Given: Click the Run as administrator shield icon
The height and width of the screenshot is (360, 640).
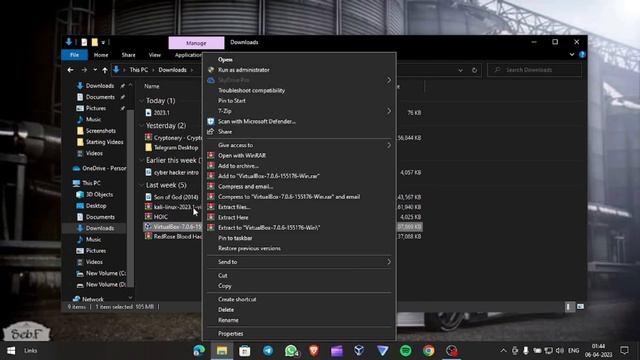Looking at the screenshot, I should coord(211,70).
